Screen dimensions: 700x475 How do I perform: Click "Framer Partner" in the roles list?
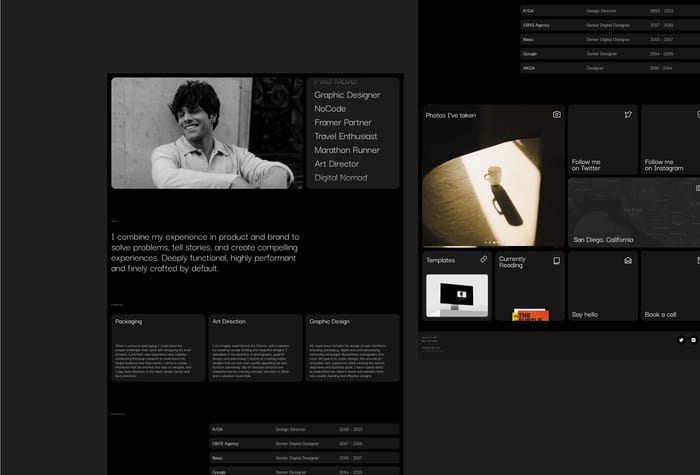342,123
